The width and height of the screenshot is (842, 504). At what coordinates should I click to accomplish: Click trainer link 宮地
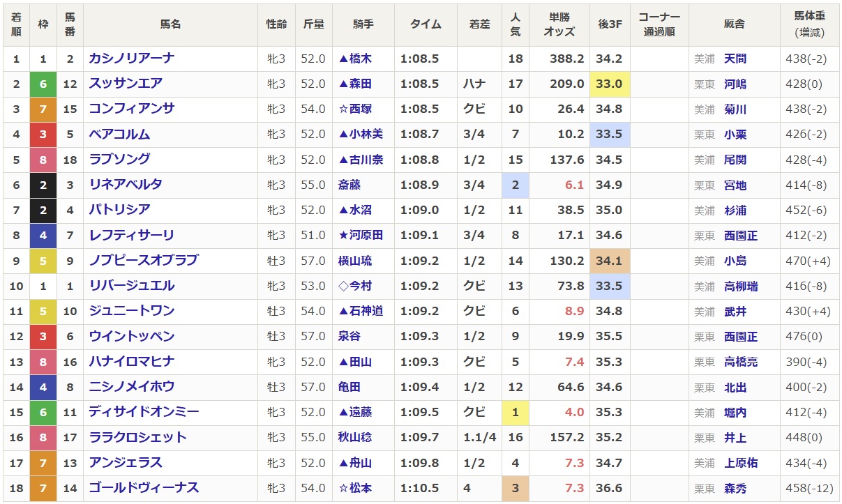[x=735, y=185]
